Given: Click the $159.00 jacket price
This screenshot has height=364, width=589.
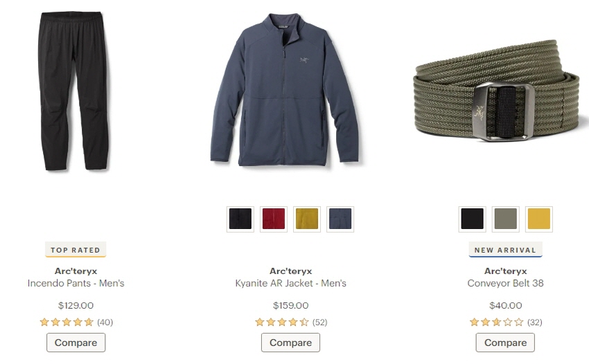Looking at the screenshot, I should [291, 305].
